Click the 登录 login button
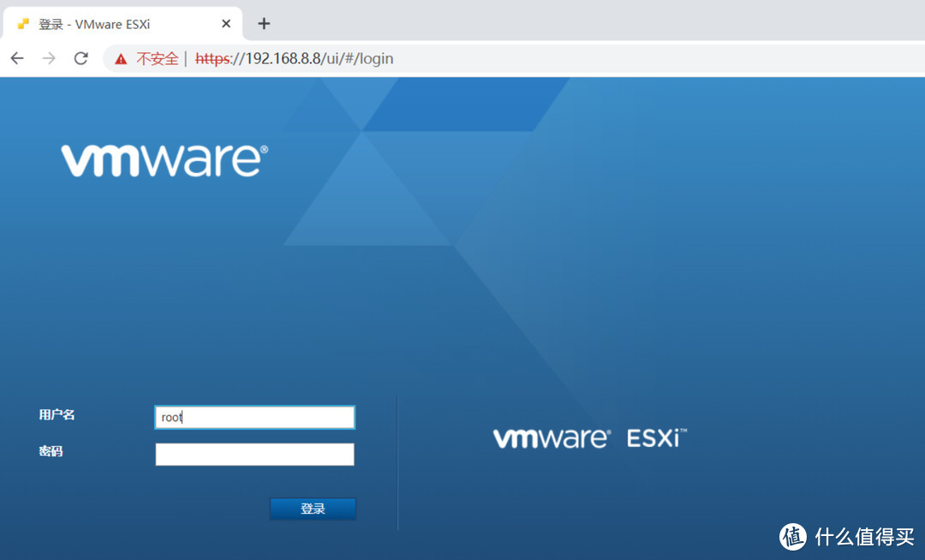Image resolution: width=925 pixels, height=560 pixels. click(x=313, y=509)
